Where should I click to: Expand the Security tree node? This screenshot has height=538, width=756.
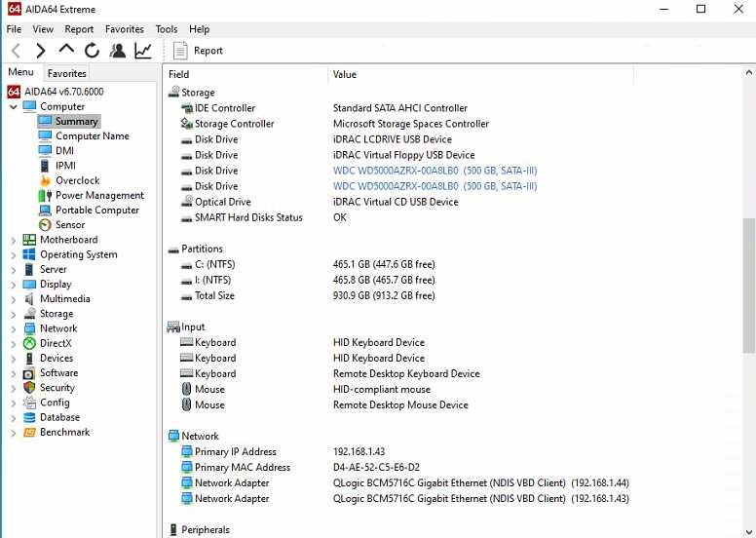(14, 389)
